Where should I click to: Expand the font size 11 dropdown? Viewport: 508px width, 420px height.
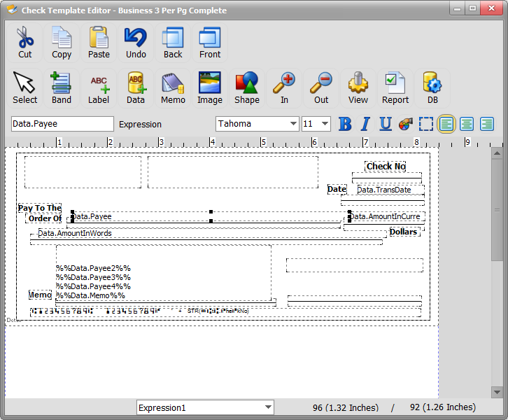(325, 124)
